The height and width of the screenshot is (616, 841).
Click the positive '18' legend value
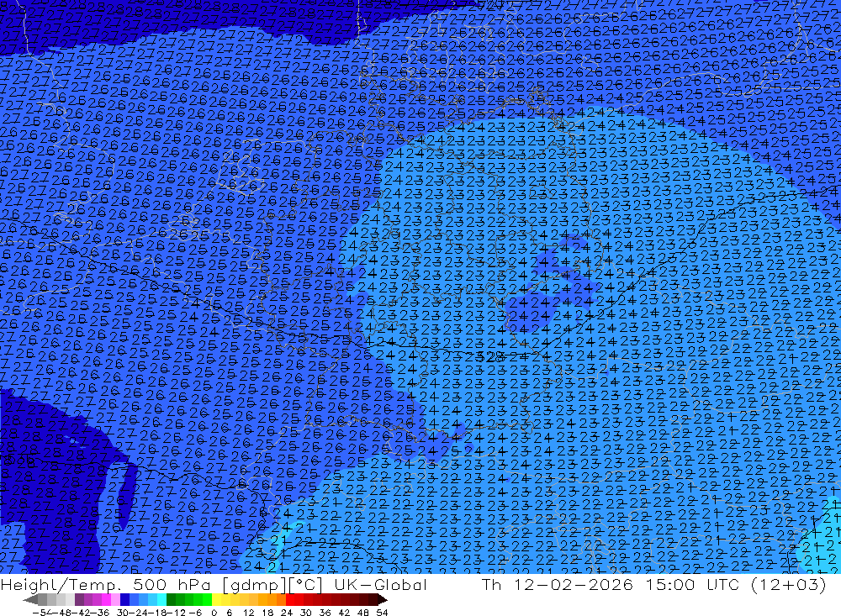pyautogui.click(x=267, y=613)
